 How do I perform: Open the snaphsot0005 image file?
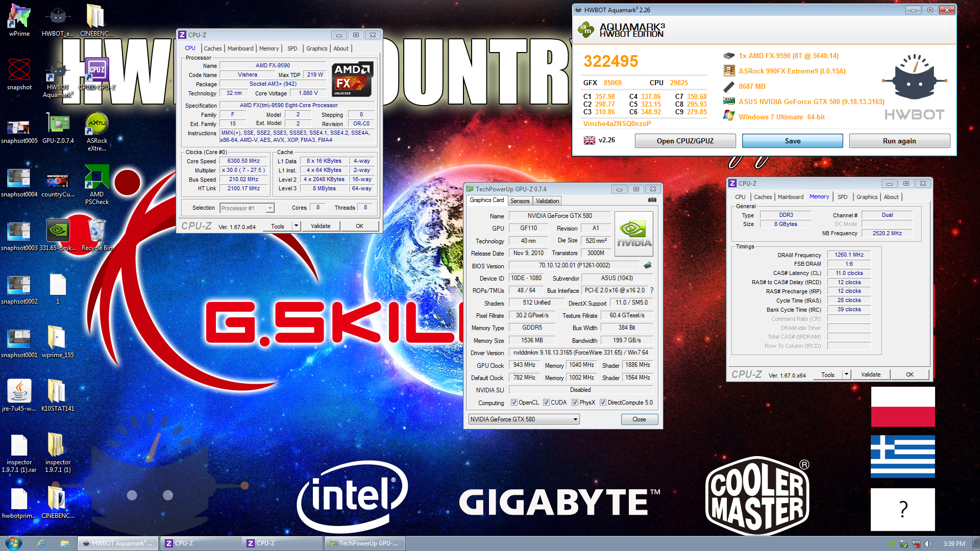tap(19, 130)
